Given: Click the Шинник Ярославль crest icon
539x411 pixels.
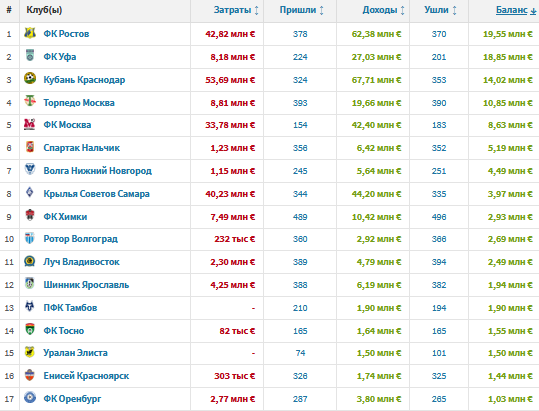Looking at the screenshot, I should (x=30, y=284).
